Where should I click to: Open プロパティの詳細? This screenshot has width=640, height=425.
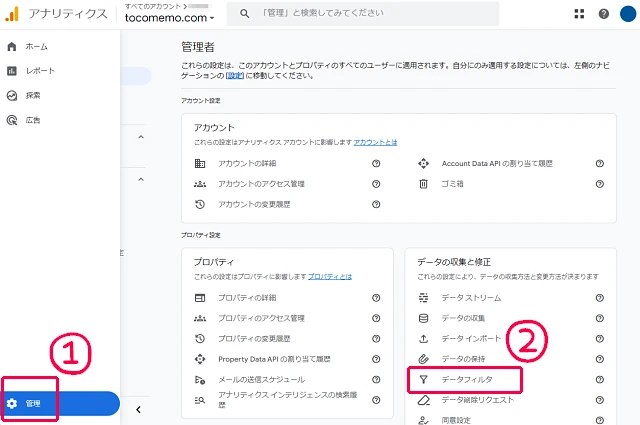pos(247,298)
